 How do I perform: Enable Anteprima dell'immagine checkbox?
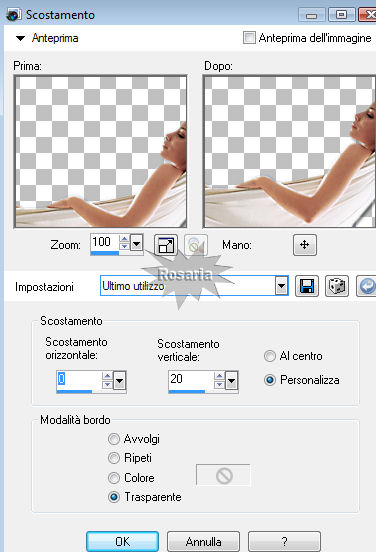249,38
